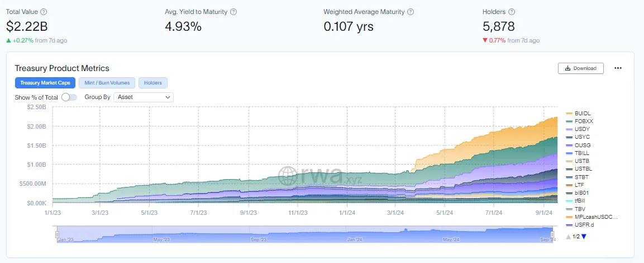Click the Holders help question-mark icon

511,12
